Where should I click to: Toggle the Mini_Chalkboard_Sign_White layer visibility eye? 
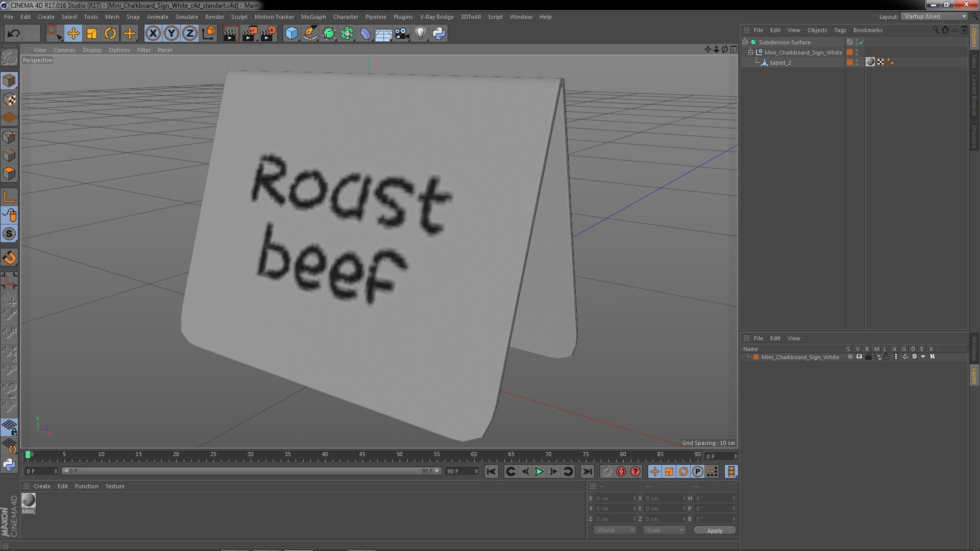point(859,357)
